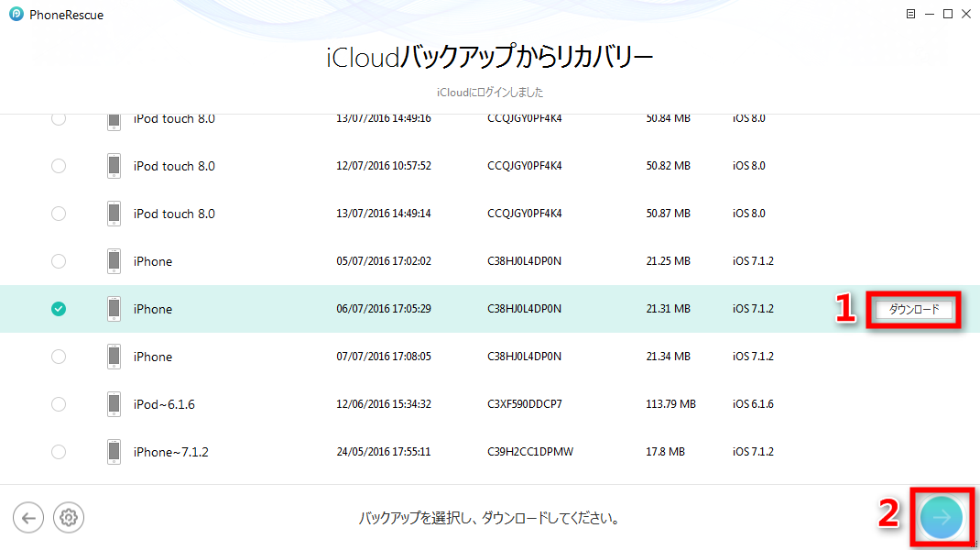980x550 pixels.
Task: Open the settings gear button
Action: coord(69,518)
